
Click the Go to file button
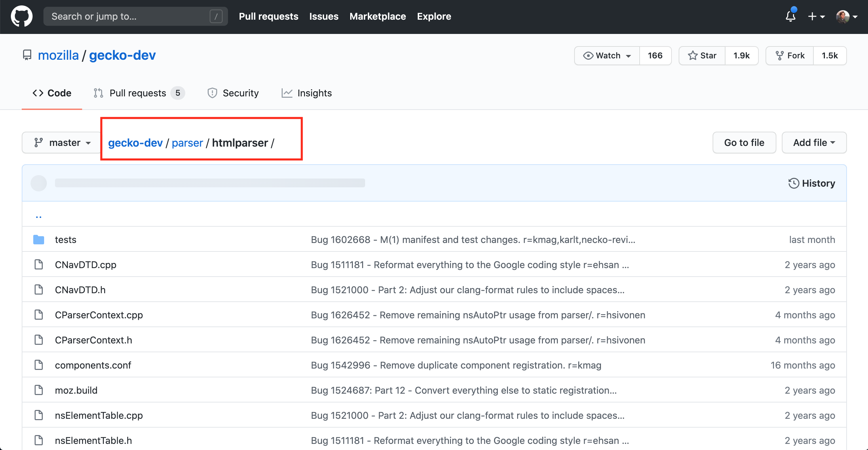(x=744, y=143)
